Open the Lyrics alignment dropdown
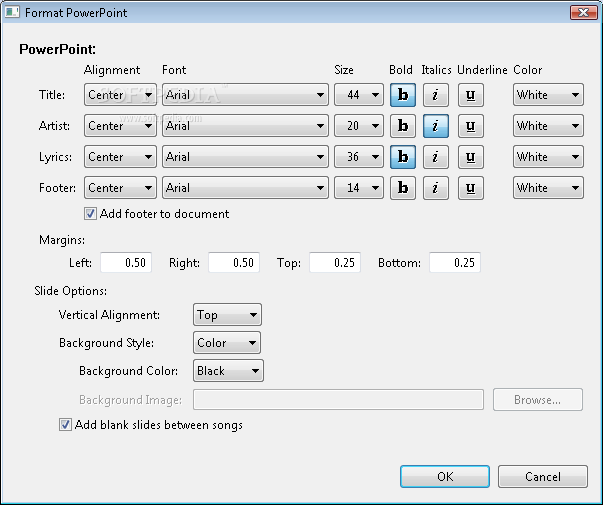Viewport: 603px width, 505px height. point(120,157)
